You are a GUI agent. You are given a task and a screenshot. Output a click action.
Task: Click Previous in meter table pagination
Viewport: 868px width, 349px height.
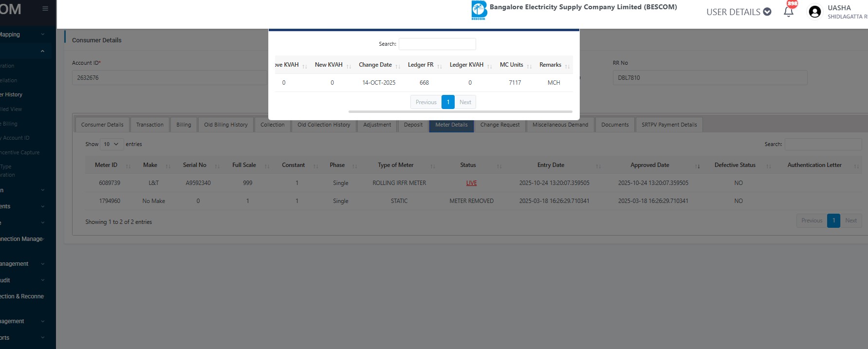pos(812,220)
